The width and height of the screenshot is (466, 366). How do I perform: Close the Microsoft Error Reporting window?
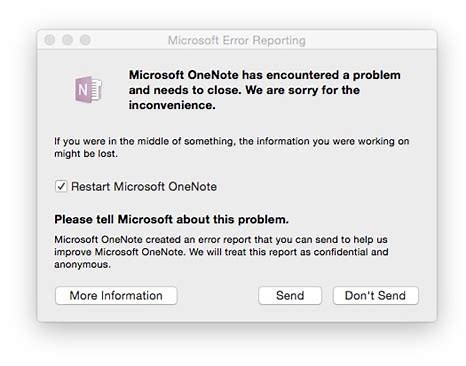coord(50,40)
